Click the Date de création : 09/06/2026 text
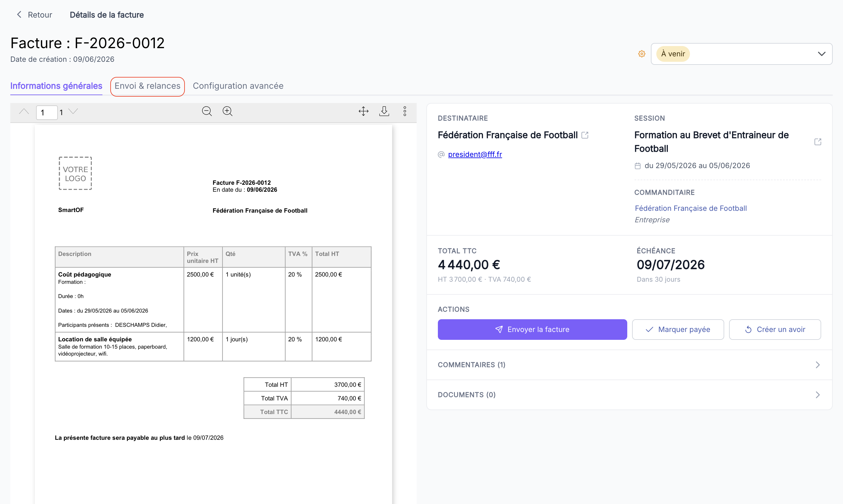This screenshot has width=843, height=504. 62,59
